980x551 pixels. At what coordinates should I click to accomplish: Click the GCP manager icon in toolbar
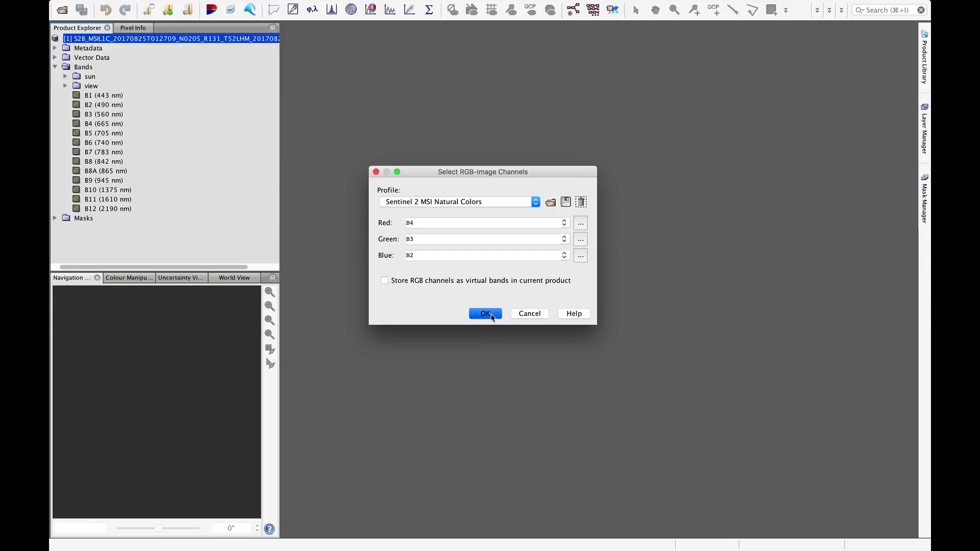click(531, 9)
